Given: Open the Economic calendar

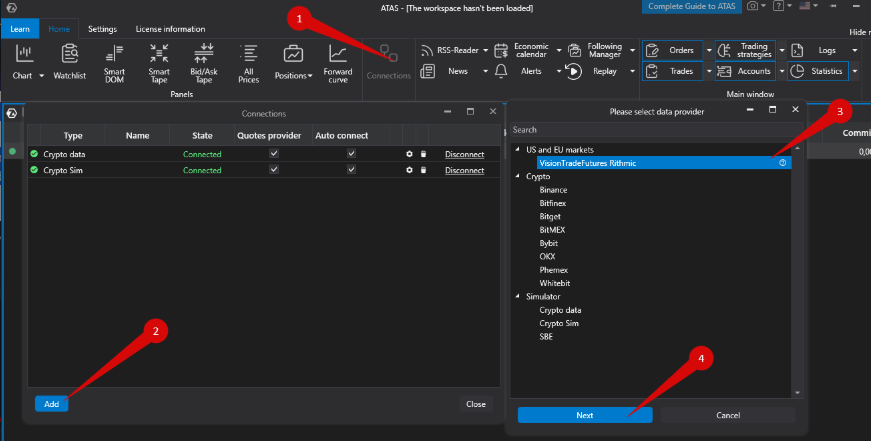Looking at the screenshot, I should point(523,51).
